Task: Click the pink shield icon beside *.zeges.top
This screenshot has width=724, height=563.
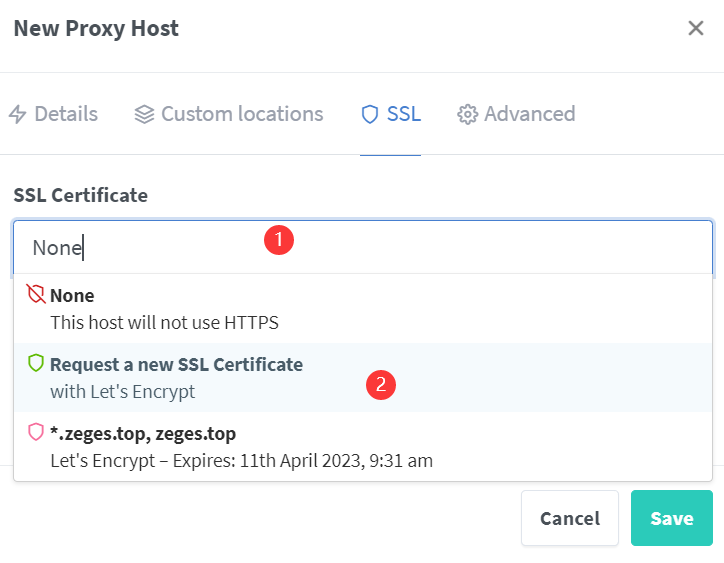Action: tap(36, 432)
